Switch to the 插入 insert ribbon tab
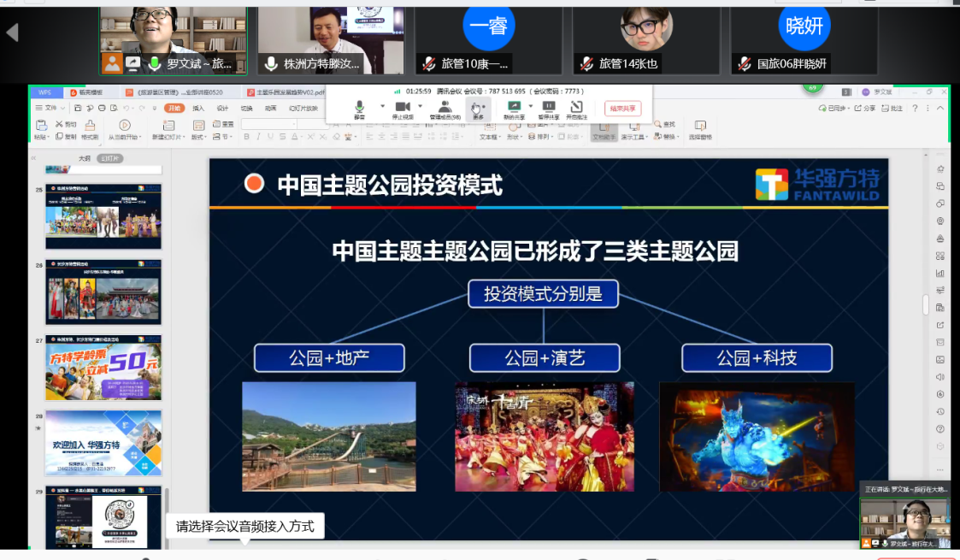Viewport: 960px width, 560px height. [x=198, y=109]
